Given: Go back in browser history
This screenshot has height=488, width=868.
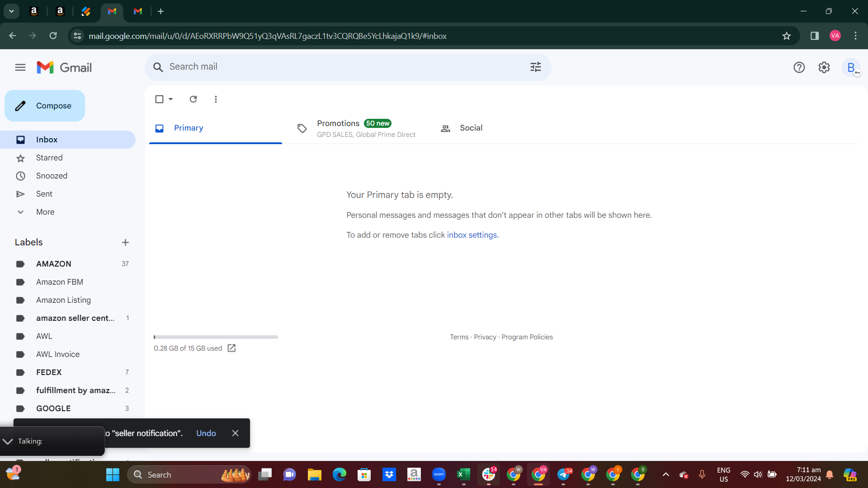Looking at the screenshot, I should pyautogui.click(x=12, y=36).
